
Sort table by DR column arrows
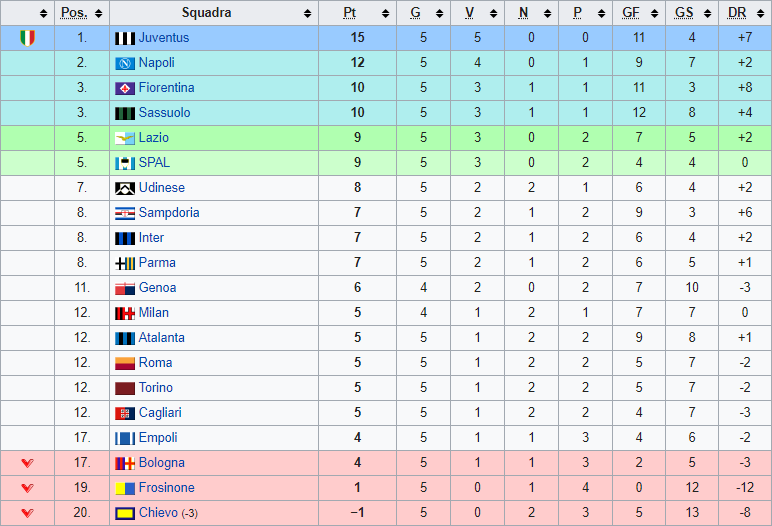[x=760, y=14]
